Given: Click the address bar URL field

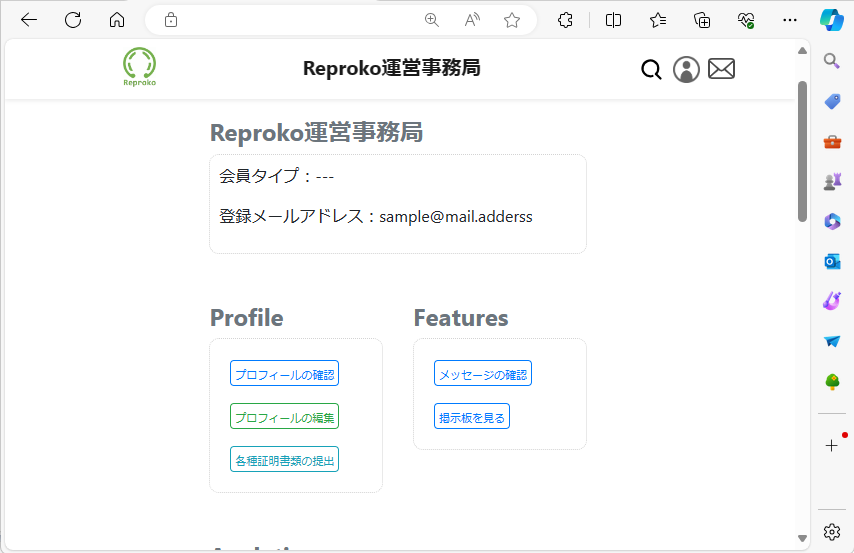Looking at the screenshot, I should click(300, 20).
